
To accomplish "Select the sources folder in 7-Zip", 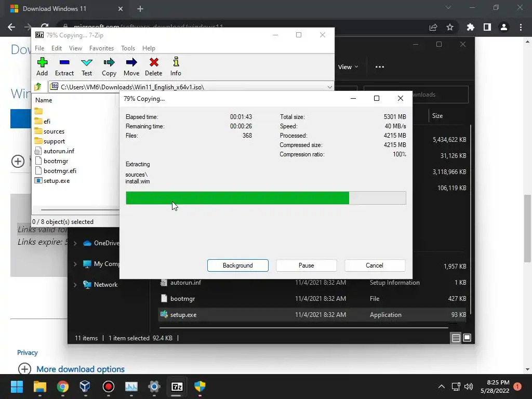I will (54, 131).
